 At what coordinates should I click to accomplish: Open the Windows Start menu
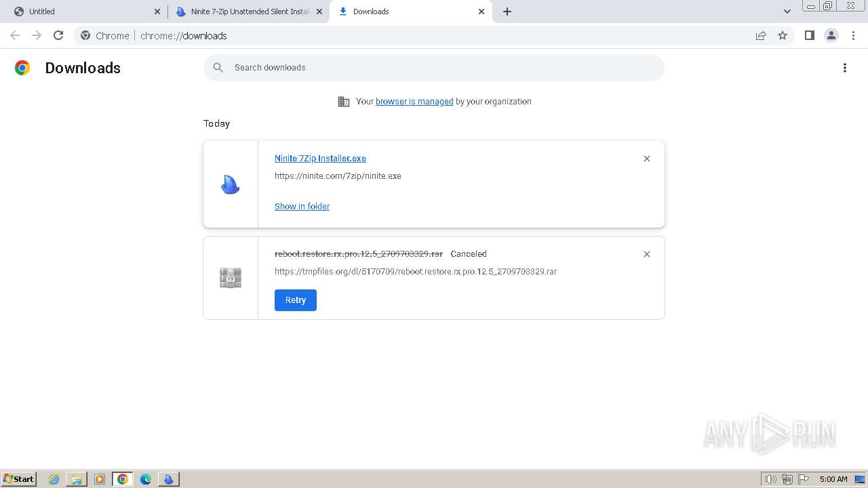coord(19,479)
